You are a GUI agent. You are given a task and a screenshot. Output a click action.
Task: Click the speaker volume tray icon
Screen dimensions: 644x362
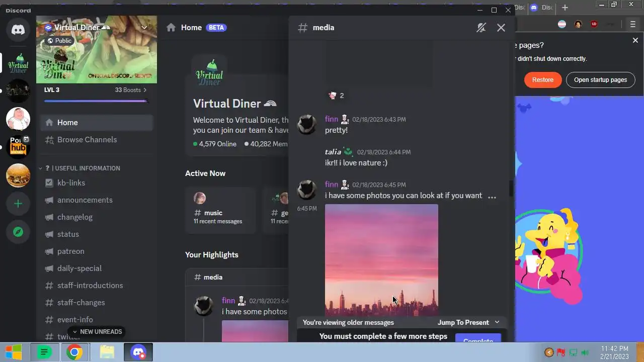tap(585, 352)
